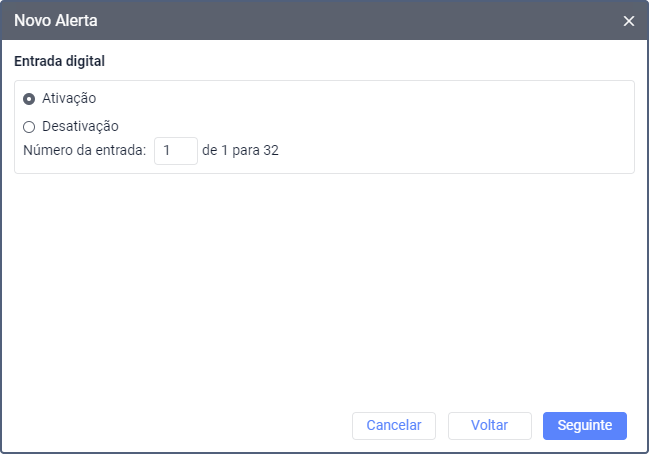
Task: Click the Desativação option label text
Action: (80, 127)
